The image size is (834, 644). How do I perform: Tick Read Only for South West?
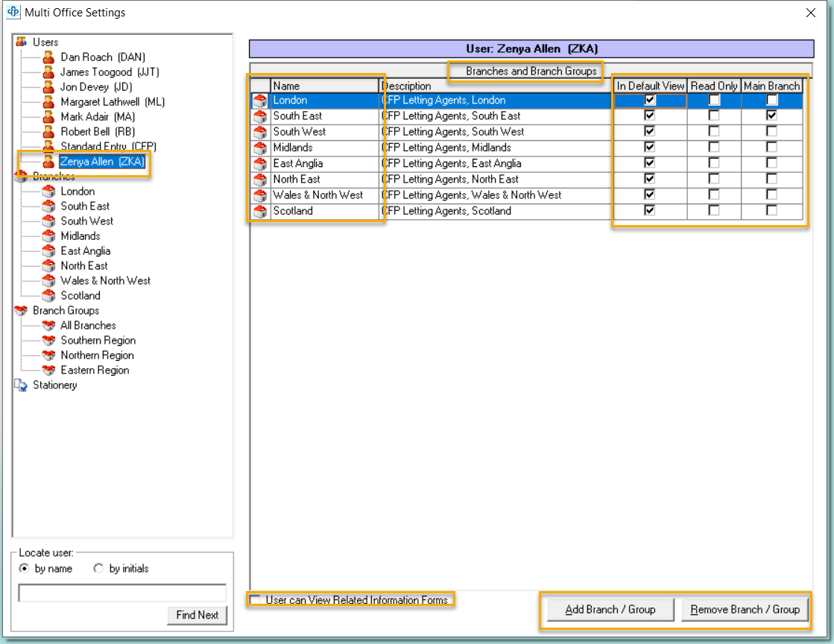tap(714, 131)
